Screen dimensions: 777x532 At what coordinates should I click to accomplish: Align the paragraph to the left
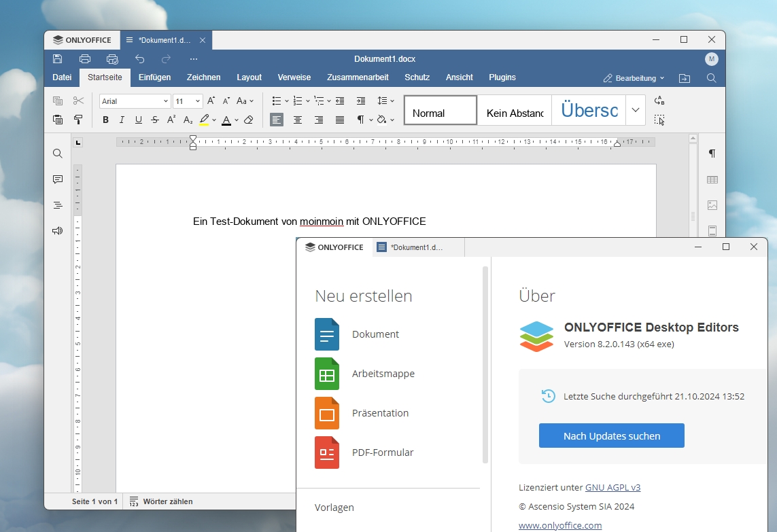[277, 120]
